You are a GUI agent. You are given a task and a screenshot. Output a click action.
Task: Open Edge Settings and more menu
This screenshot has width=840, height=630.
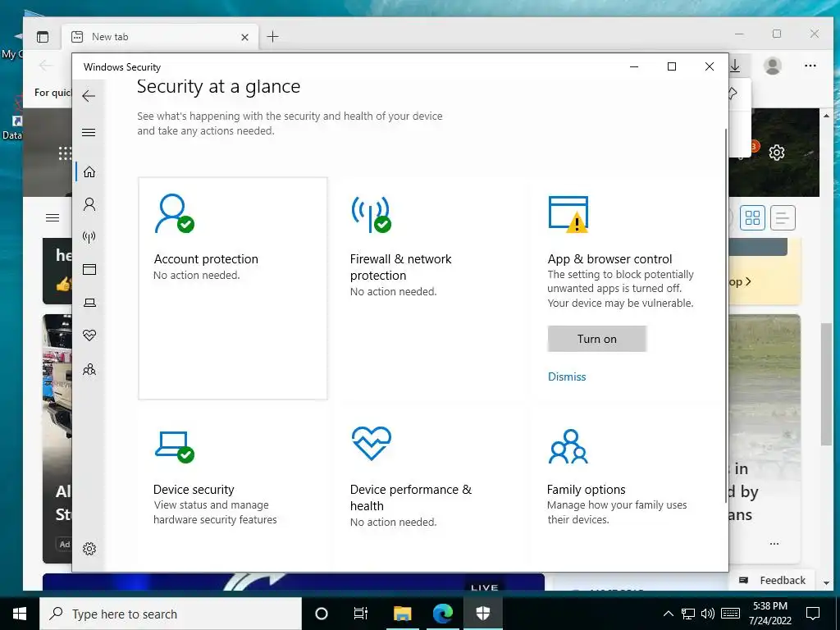pos(810,66)
